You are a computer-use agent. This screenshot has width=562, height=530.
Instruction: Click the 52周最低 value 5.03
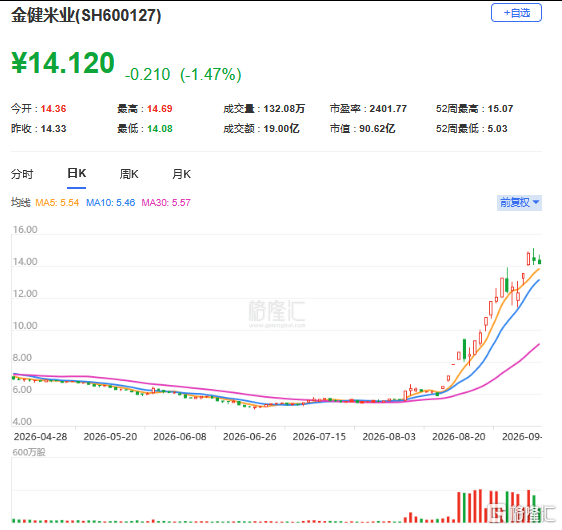(x=497, y=129)
